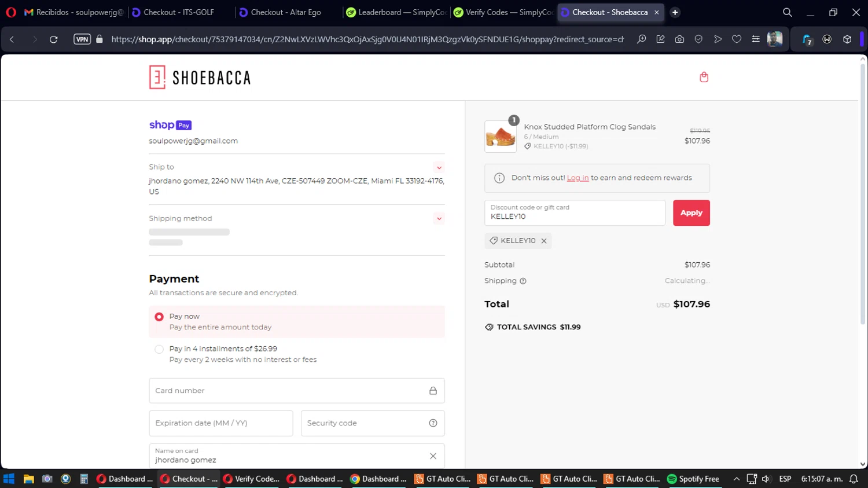This screenshot has width=868, height=488.
Task: Add page to bookmarks heart icon
Action: pyautogui.click(x=737, y=39)
